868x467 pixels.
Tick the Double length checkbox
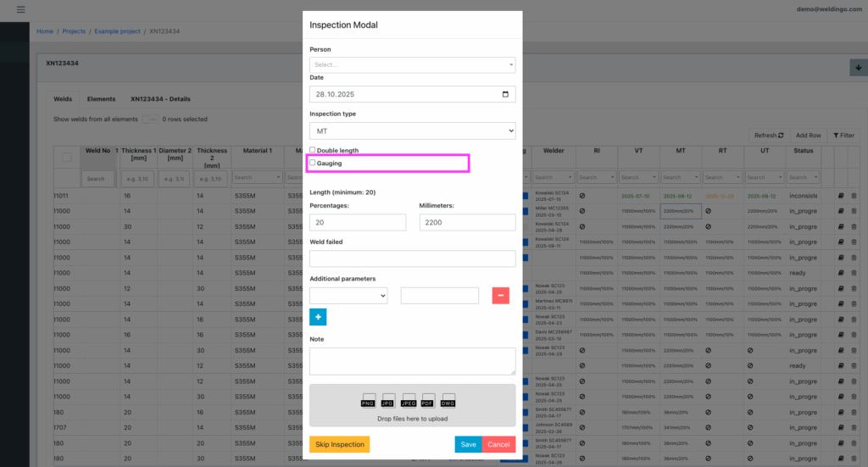tap(313, 150)
